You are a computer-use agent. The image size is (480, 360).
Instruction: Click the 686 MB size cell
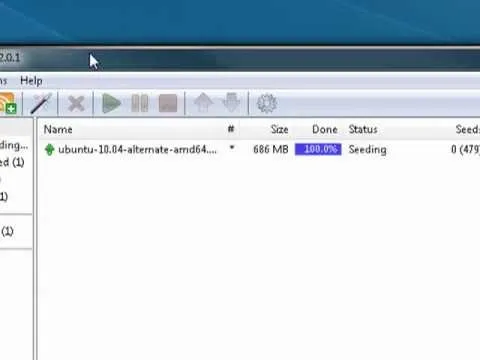coord(271,149)
